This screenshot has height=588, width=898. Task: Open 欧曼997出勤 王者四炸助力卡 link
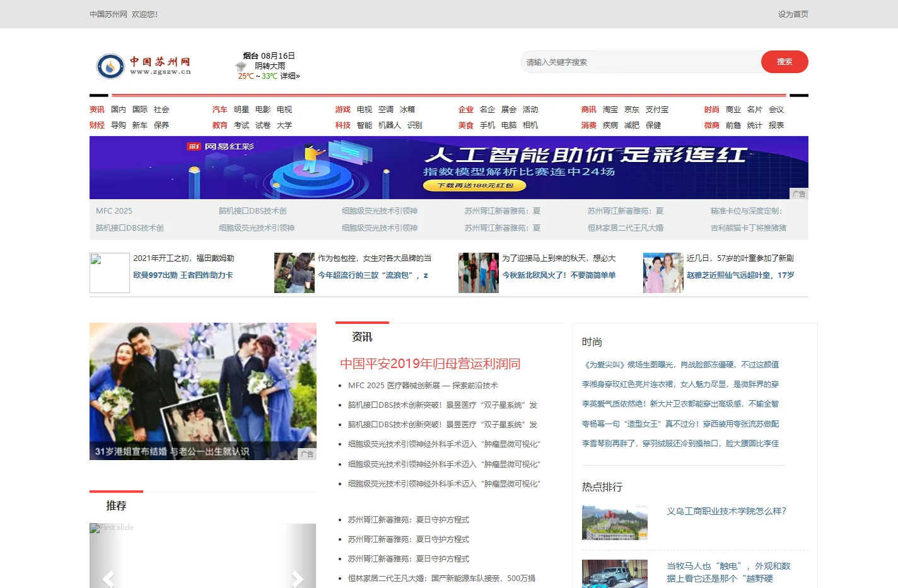(x=183, y=275)
